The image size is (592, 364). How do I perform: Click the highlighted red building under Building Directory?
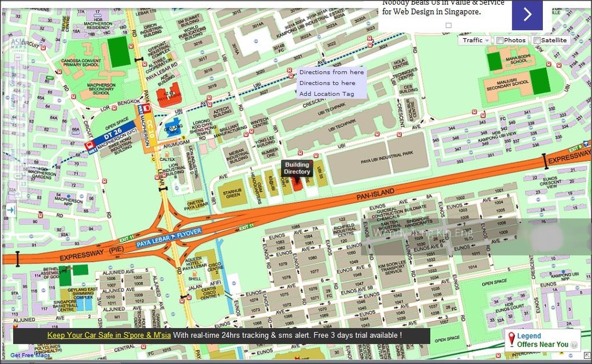tap(298, 184)
